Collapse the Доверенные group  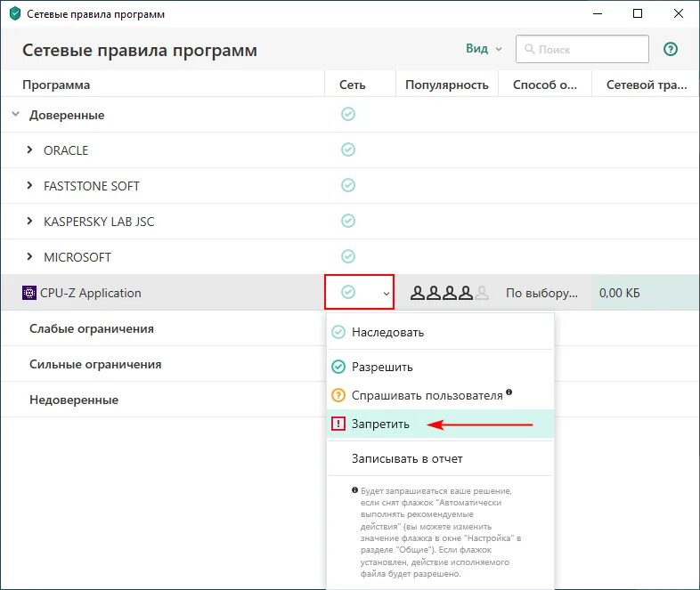click(16, 114)
